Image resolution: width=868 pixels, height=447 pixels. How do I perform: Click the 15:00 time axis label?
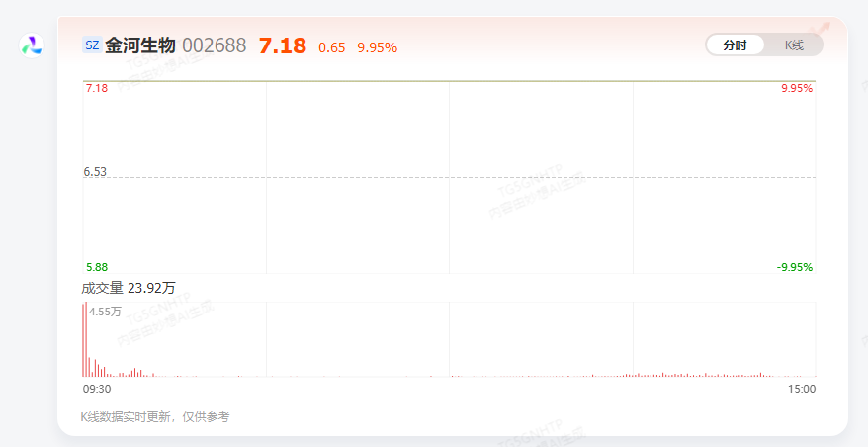[x=802, y=389]
